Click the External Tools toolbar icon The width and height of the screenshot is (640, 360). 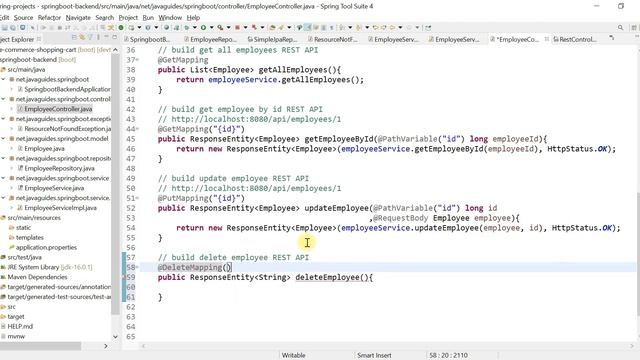pyautogui.click(x=254, y=28)
